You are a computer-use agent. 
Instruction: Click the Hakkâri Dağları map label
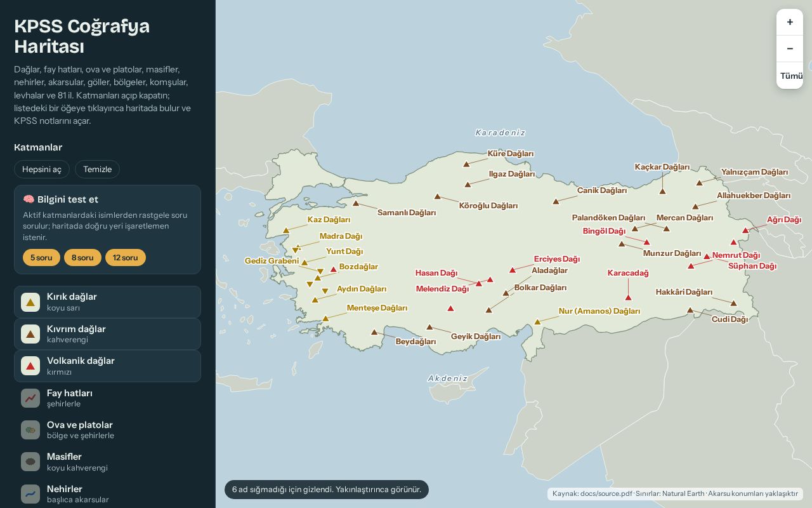tap(684, 292)
